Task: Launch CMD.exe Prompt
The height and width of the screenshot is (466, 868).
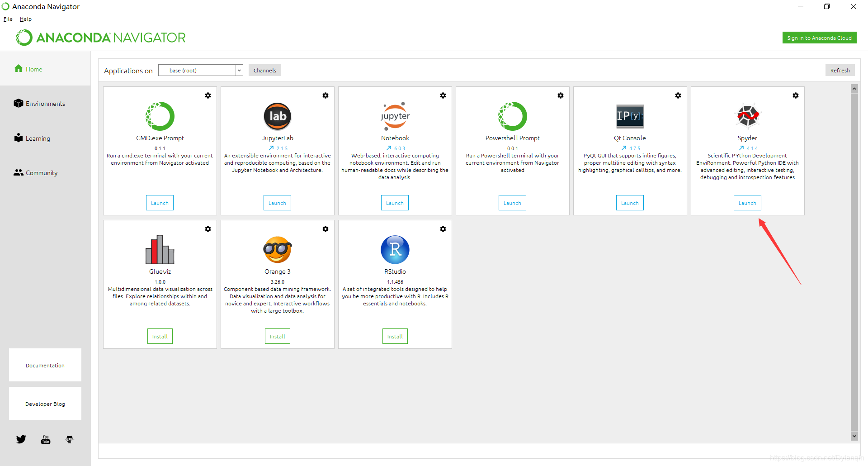Action: [x=160, y=203]
